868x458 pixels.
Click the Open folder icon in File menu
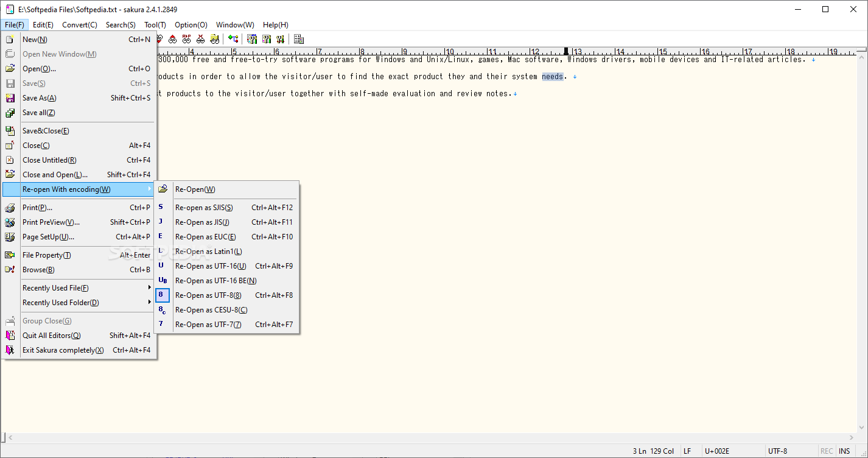click(10, 69)
